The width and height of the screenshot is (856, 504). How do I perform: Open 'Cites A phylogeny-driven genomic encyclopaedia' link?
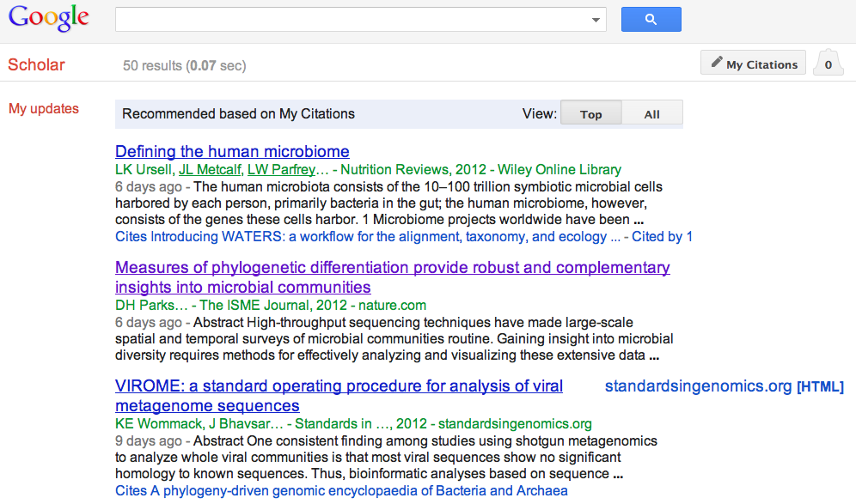[x=341, y=491]
